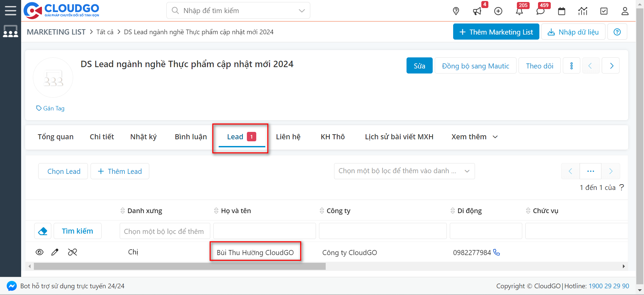Switch to the Liên hệ tab
This screenshot has height=295, width=644.
pos(288,137)
